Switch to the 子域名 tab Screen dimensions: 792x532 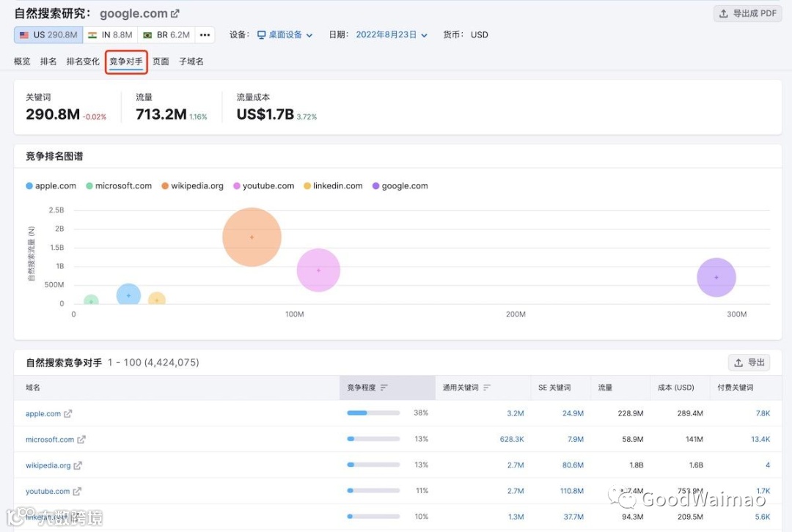pos(191,61)
